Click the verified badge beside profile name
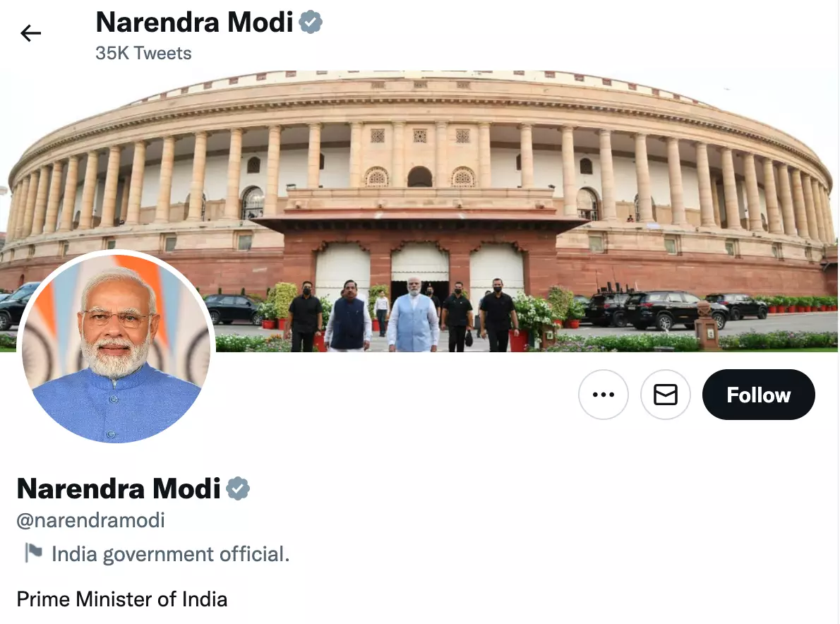Screen dimensions: 840x624 (x=238, y=488)
